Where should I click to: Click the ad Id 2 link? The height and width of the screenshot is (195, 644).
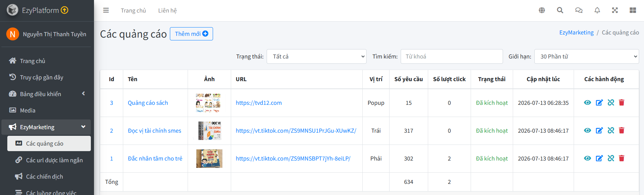[111, 131]
